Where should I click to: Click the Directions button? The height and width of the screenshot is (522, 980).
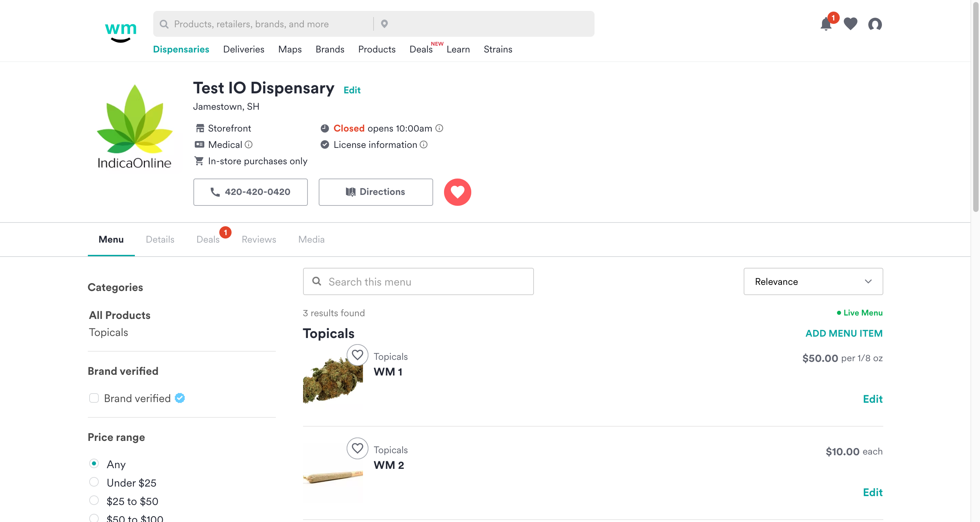tap(375, 192)
